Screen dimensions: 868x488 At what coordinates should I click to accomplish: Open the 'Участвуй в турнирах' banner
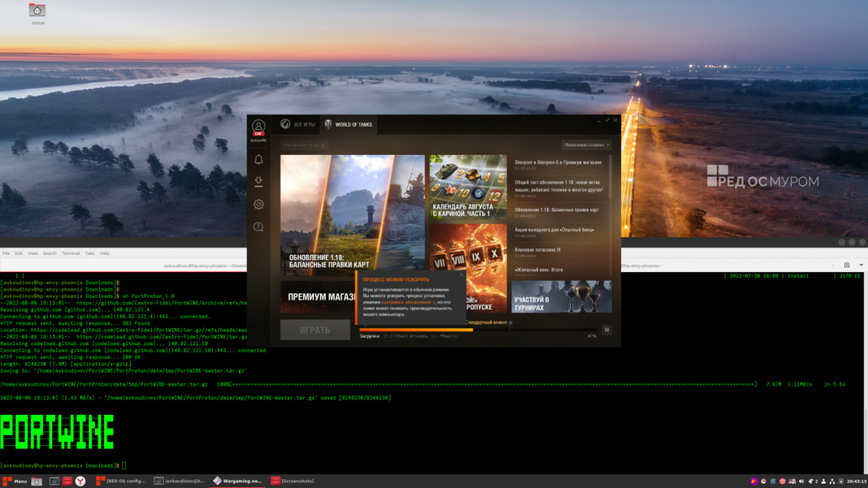coord(561,297)
